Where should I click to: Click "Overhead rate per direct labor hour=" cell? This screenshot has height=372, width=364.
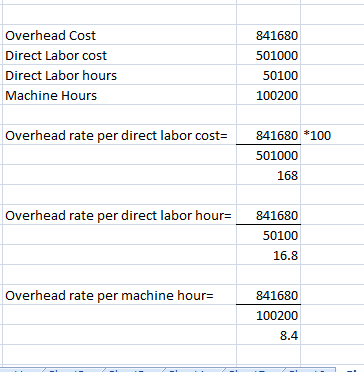(x=119, y=215)
